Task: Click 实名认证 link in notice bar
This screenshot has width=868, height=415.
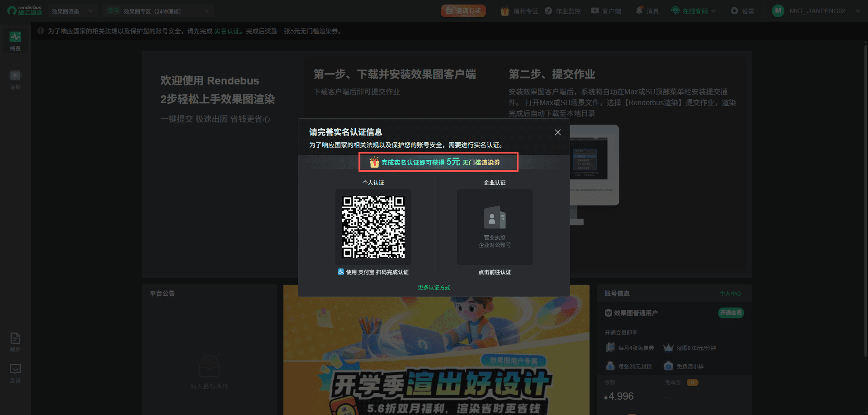Action: tap(227, 31)
